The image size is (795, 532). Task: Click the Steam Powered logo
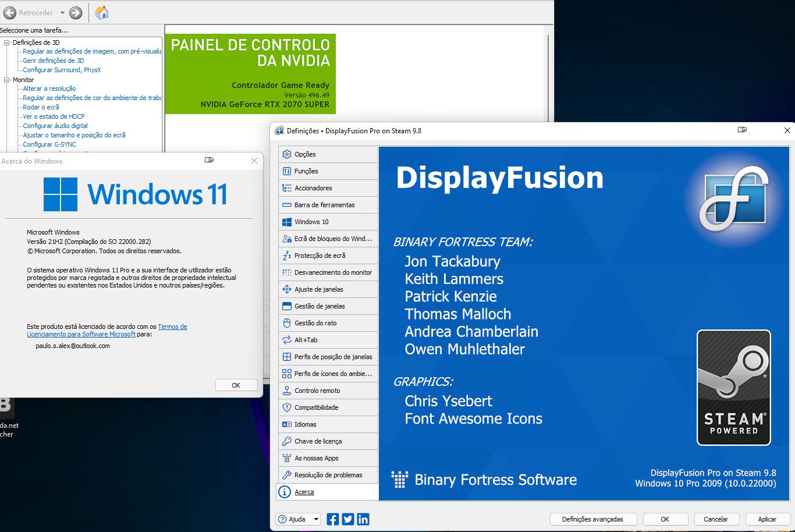(733, 388)
